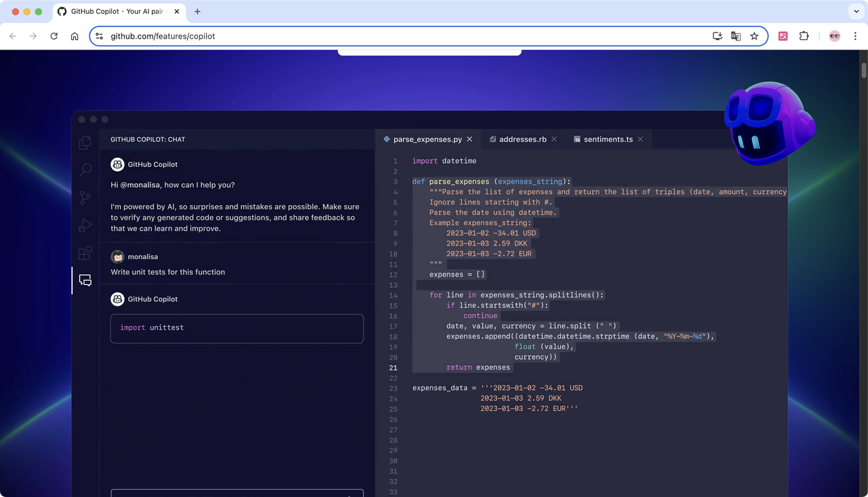Close the parse_expenses.py editor tab

[x=469, y=139]
